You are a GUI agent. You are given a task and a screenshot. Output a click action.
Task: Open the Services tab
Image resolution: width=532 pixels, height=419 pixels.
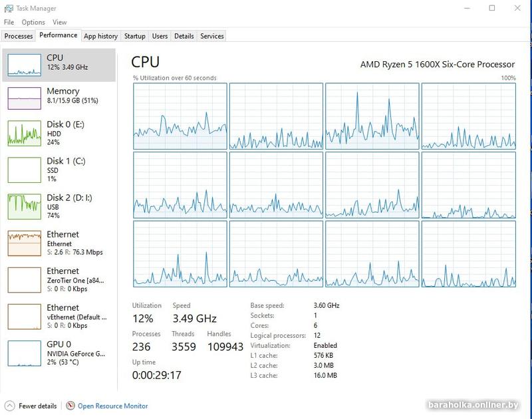212,36
